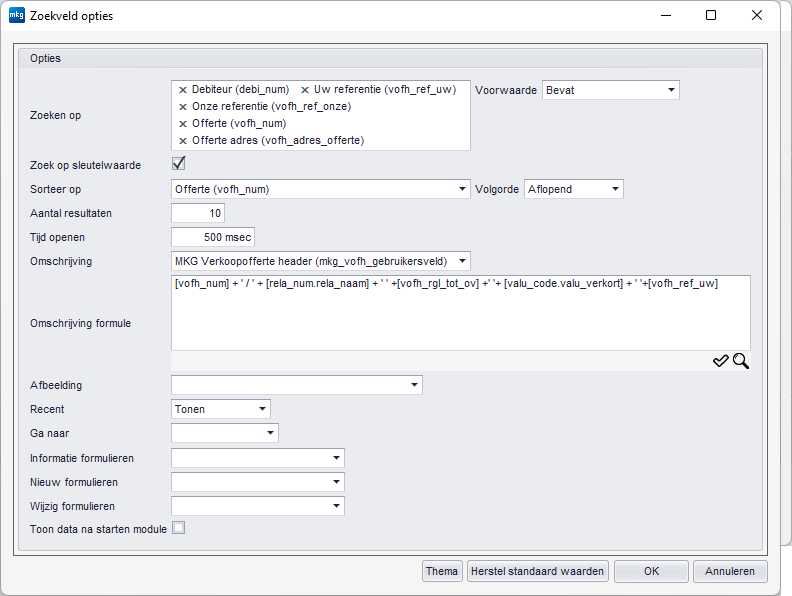The height and width of the screenshot is (596, 792).
Task: Close the Zoekveld opties window
Action: coord(757,15)
